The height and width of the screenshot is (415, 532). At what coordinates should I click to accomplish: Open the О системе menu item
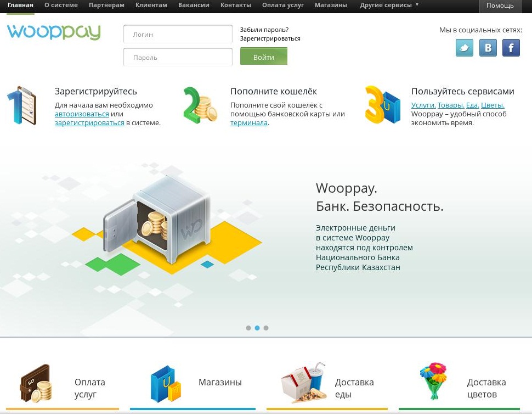(61, 5)
